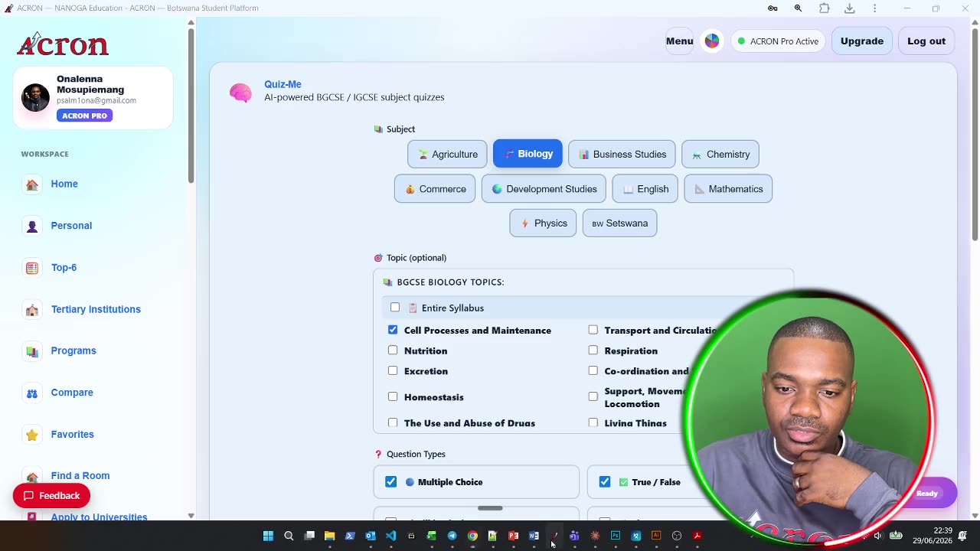Switch to Google Chrome on the taskbar
This screenshot has width=980, height=551.
(x=472, y=536)
